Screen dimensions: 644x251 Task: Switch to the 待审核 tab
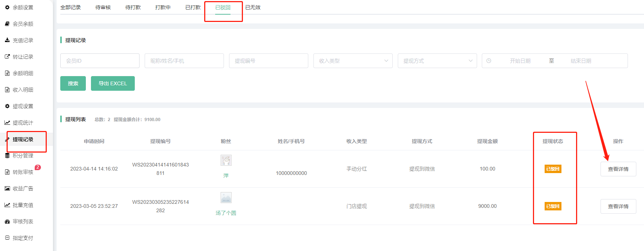[103, 7]
